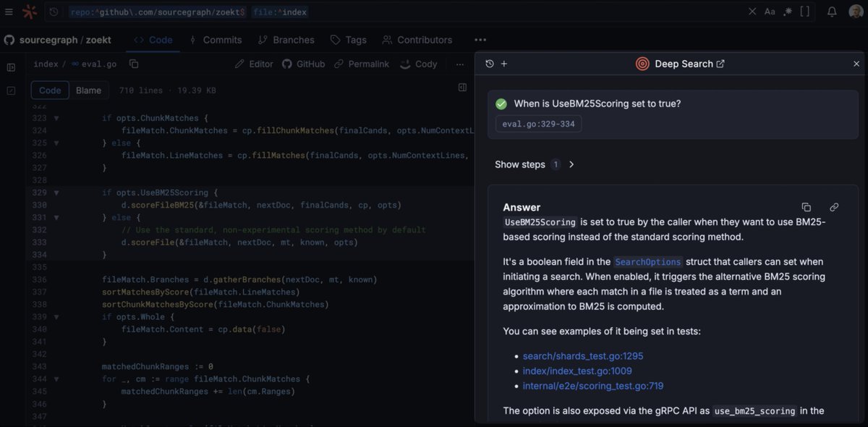Open the repo header more options ellipsis
868x427 pixels.
pyautogui.click(x=480, y=40)
